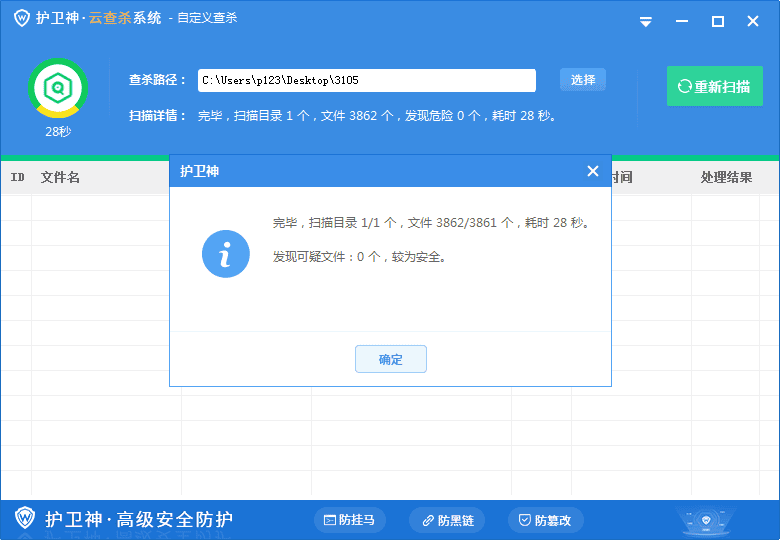Click the text 发现可疑文件：0 个，较为安全。
This screenshot has width=780, height=540.
tap(359, 257)
